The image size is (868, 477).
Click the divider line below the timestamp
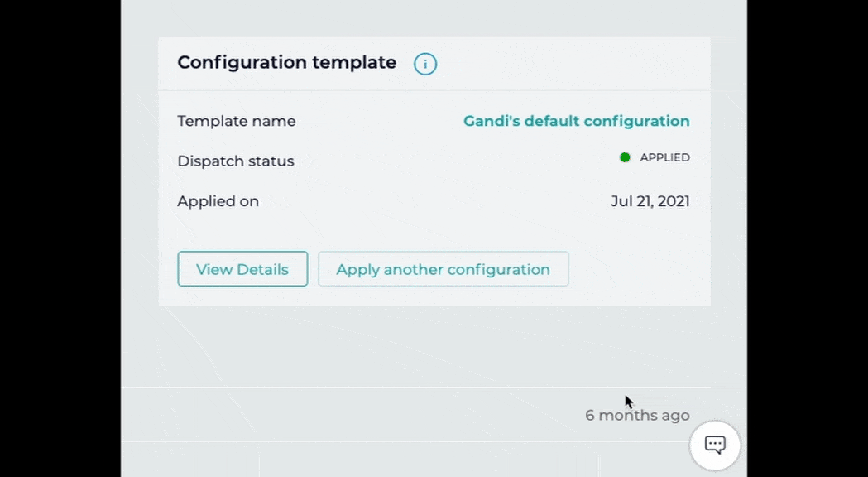click(414, 441)
